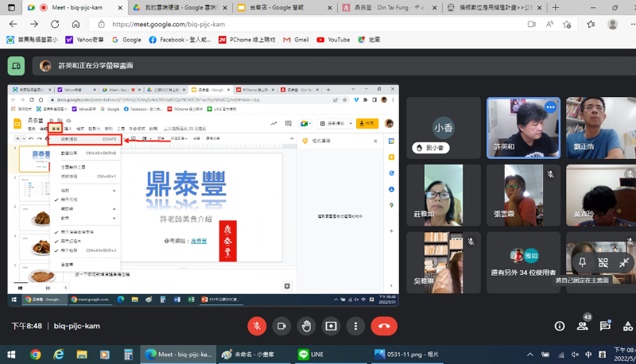Click the browser Forward arrow
The image size is (636, 364).
tap(34, 25)
